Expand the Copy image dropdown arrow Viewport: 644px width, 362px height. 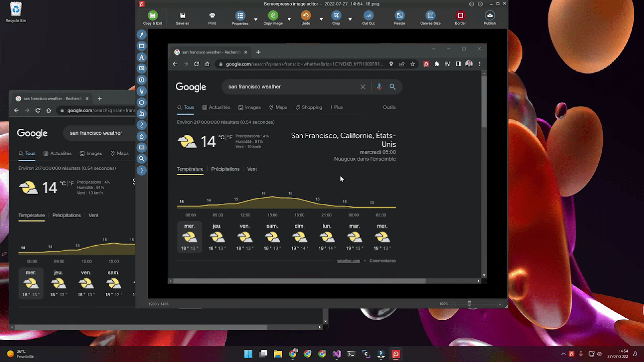click(289, 19)
